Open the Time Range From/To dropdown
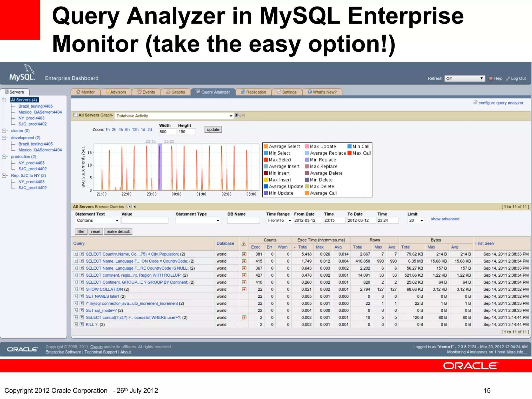This screenshot has height=399, width=532. point(279,220)
